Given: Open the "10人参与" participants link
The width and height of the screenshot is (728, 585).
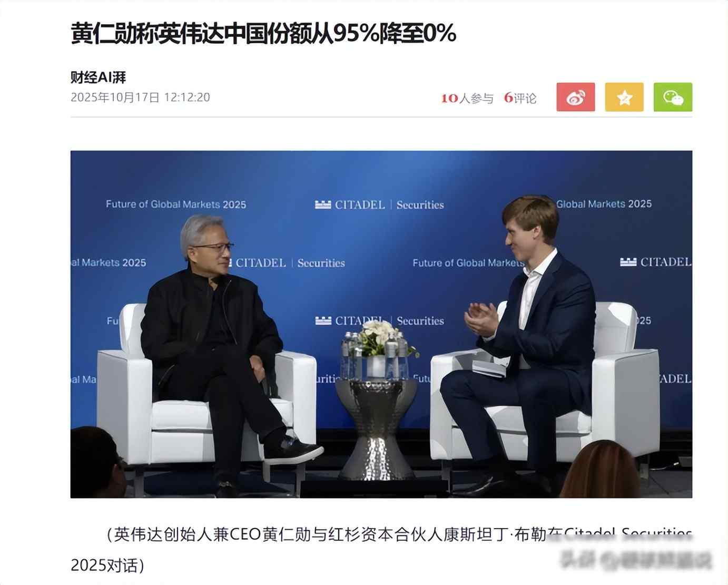Looking at the screenshot, I should coord(467,98).
